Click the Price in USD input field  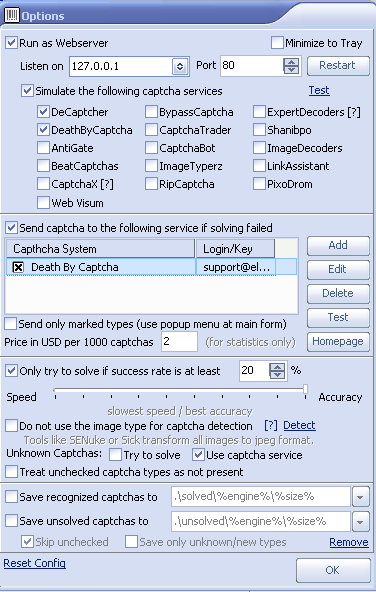pyautogui.click(x=179, y=342)
